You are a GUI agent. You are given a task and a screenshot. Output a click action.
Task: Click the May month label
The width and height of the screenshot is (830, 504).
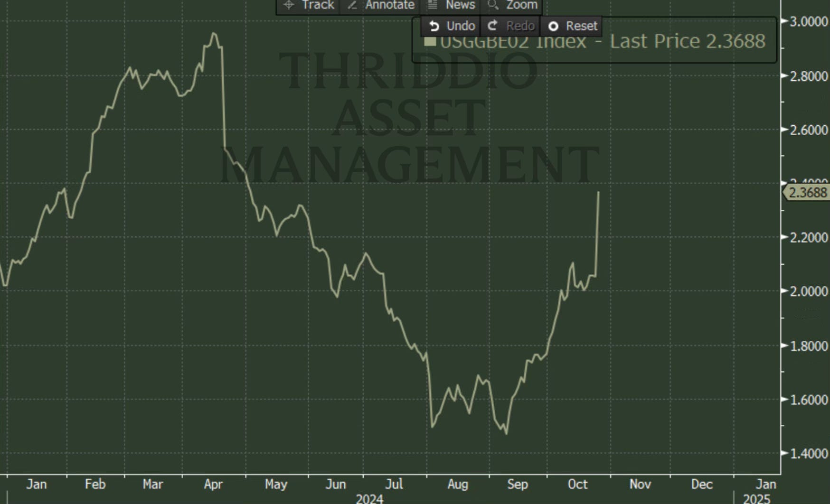coord(276,485)
